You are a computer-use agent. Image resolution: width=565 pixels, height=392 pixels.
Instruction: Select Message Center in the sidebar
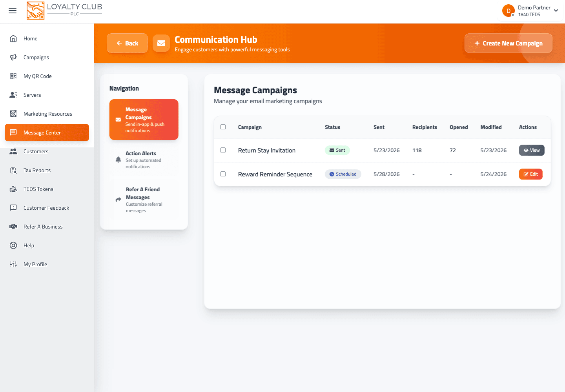pyautogui.click(x=47, y=132)
